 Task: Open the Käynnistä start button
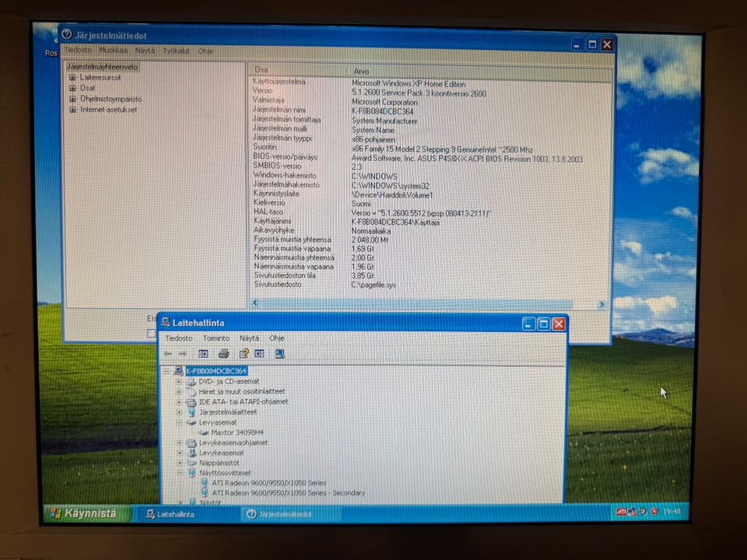pyautogui.click(x=86, y=513)
